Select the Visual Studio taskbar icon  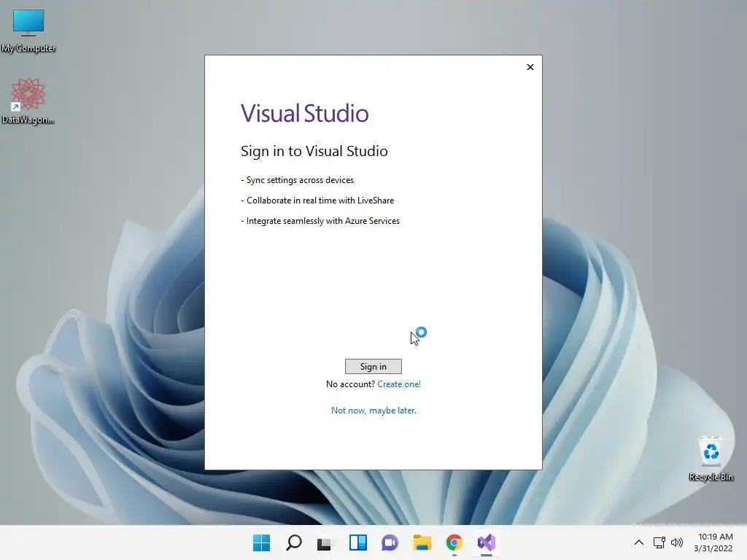pos(487,542)
